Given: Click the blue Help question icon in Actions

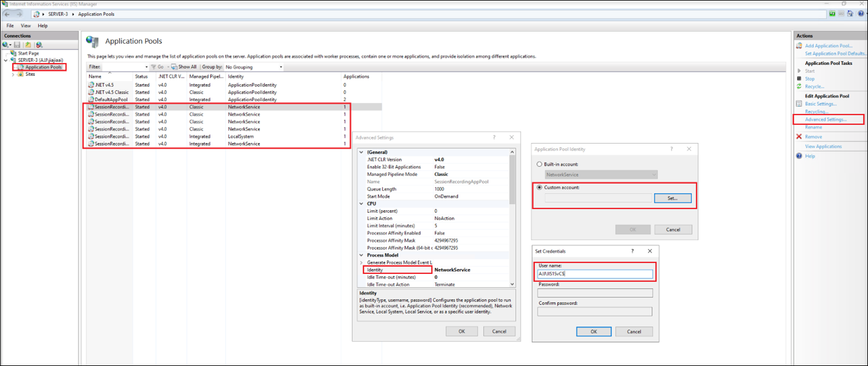Looking at the screenshot, I should click(x=799, y=156).
